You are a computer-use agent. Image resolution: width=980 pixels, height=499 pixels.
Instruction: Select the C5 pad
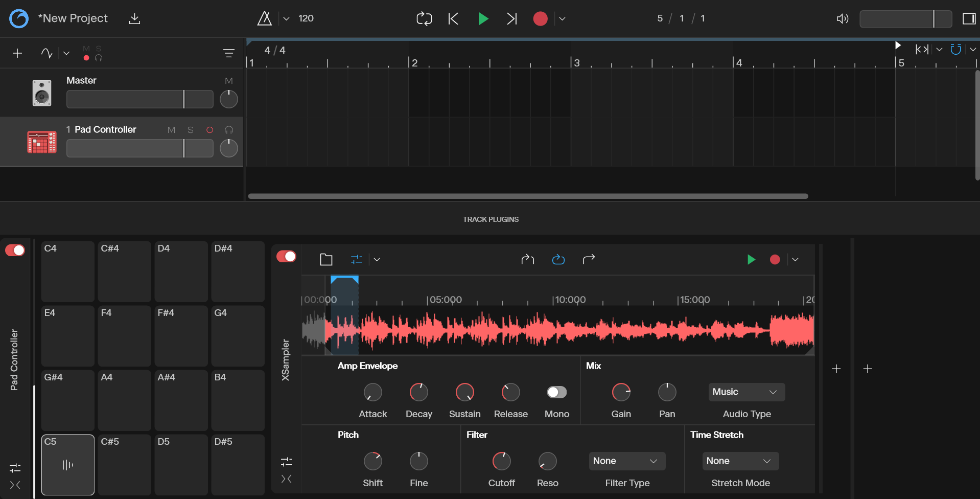(x=68, y=465)
